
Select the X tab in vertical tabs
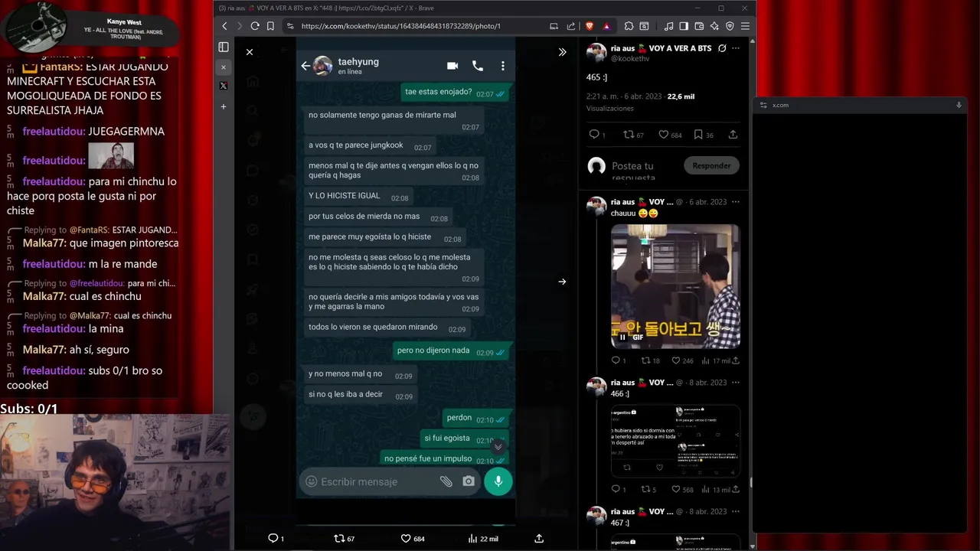pos(224,86)
